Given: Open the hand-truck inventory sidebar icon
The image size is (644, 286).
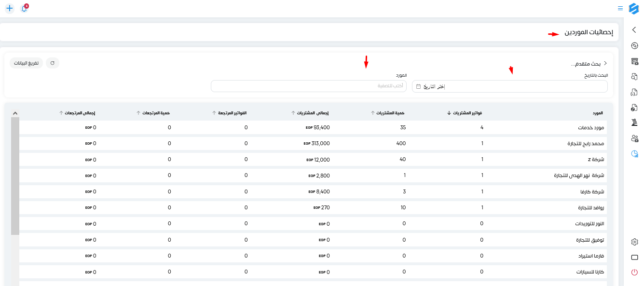Looking at the screenshot, I should (634, 123).
